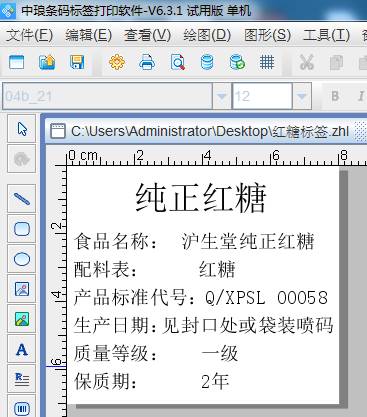
Task: Select the Barcode tool
Action: pyautogui.click(x=22, y=407)
